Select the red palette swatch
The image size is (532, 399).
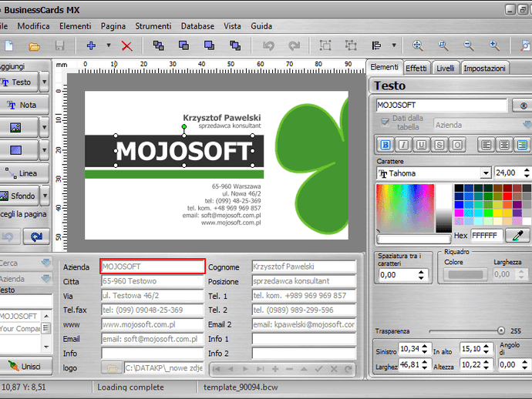click(x=507, y=196)
